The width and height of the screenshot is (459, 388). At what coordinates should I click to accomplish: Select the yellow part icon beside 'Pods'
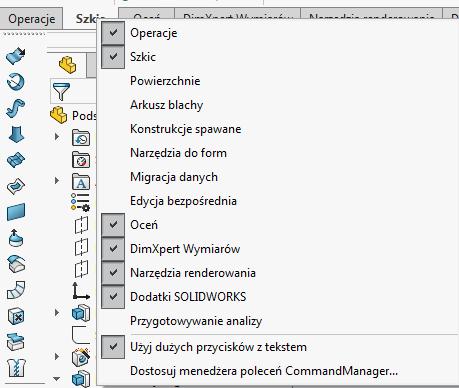[x=59, y=115]
